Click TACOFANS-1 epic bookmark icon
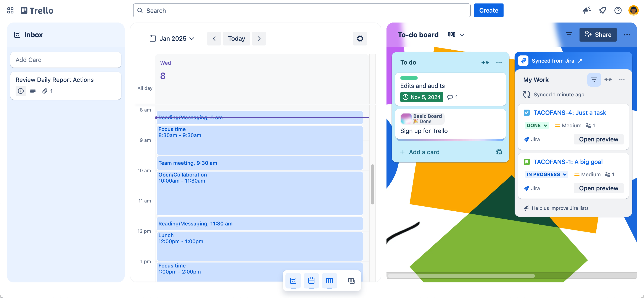The height and width of the screenshot is (298, 644). click(x=526, y=162)
